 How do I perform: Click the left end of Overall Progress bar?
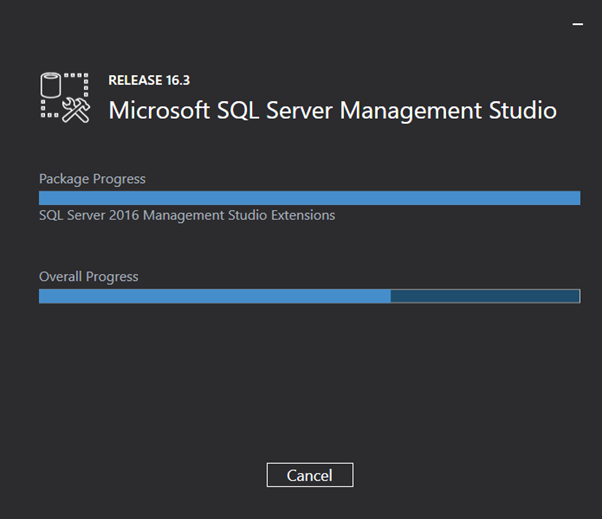coord(45,296)
